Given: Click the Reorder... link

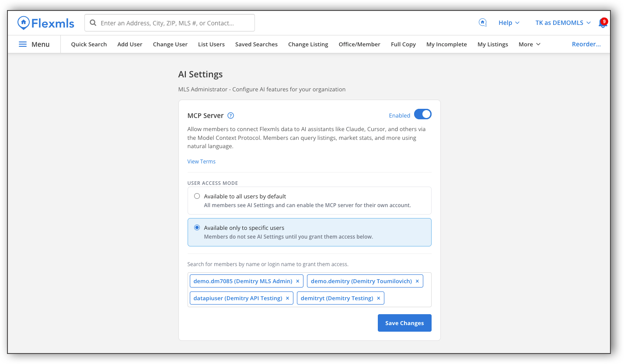Looking at the screenshot, I should point(586,44).
